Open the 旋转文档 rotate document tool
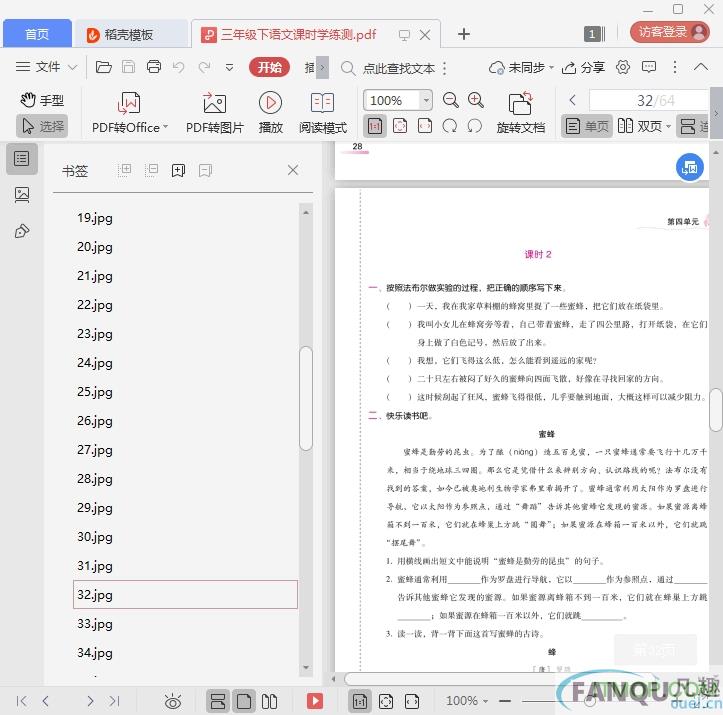The image size is (723, 715). (520, 103)
